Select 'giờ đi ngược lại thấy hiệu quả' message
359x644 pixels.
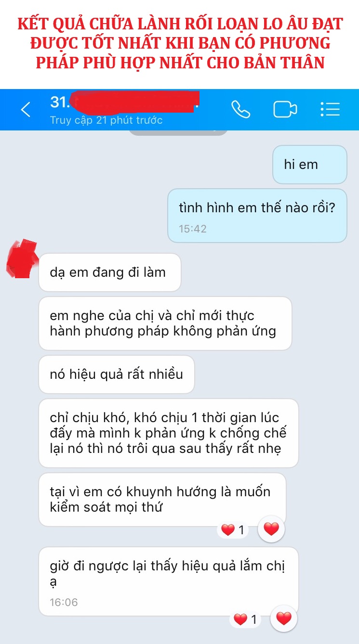169,581
